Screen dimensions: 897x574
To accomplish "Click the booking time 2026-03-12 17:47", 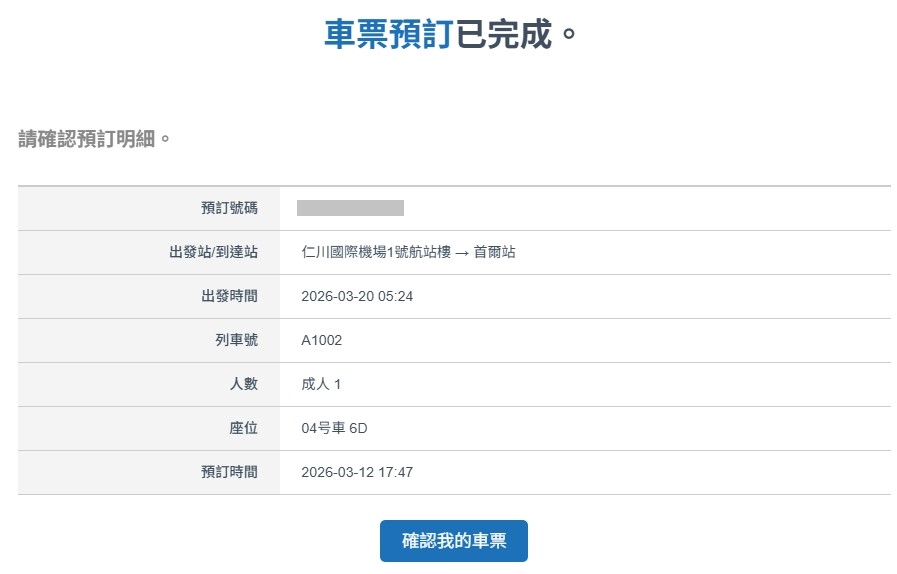I will click(x=357, y=472).
